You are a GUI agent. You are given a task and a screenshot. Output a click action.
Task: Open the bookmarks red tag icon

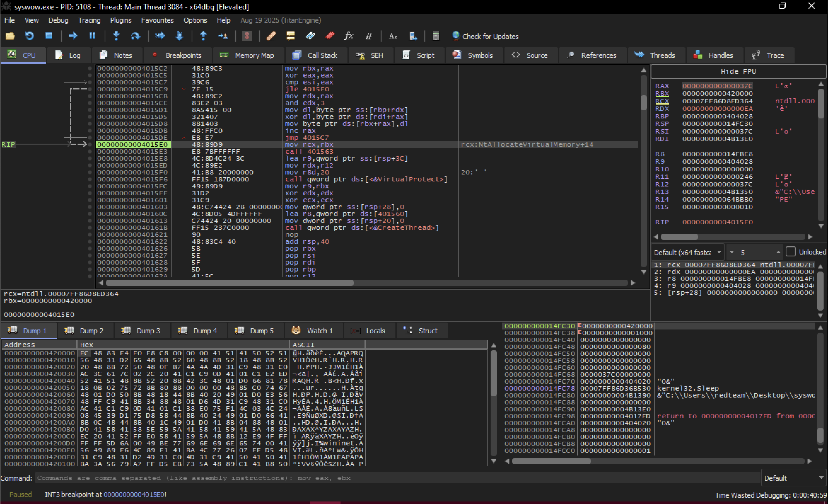click(329, 36)
